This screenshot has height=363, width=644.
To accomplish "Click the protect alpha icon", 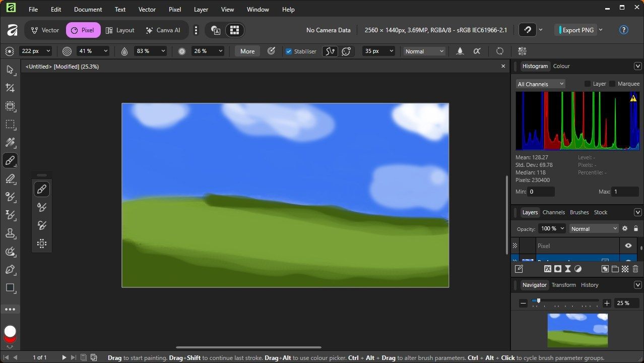I will pyautogui.click(x=477, y=51).
